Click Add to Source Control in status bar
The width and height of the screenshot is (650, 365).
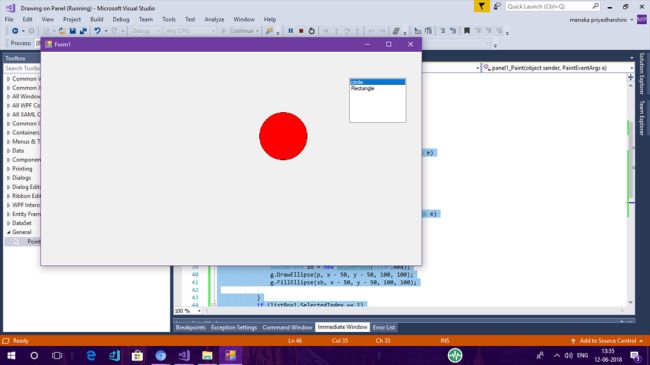[x=607, y=341]
